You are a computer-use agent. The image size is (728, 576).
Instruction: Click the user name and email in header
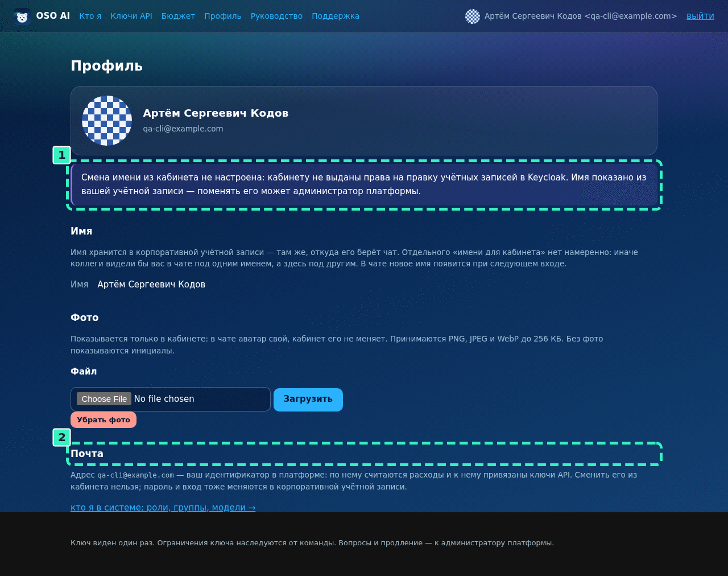pos(581,16)
